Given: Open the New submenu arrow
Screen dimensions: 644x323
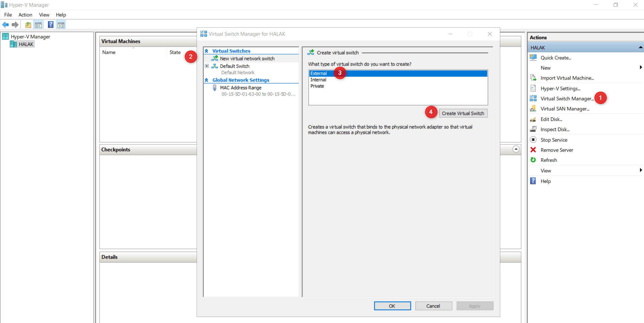Looking at the screenshot, I should pos(641,67).
